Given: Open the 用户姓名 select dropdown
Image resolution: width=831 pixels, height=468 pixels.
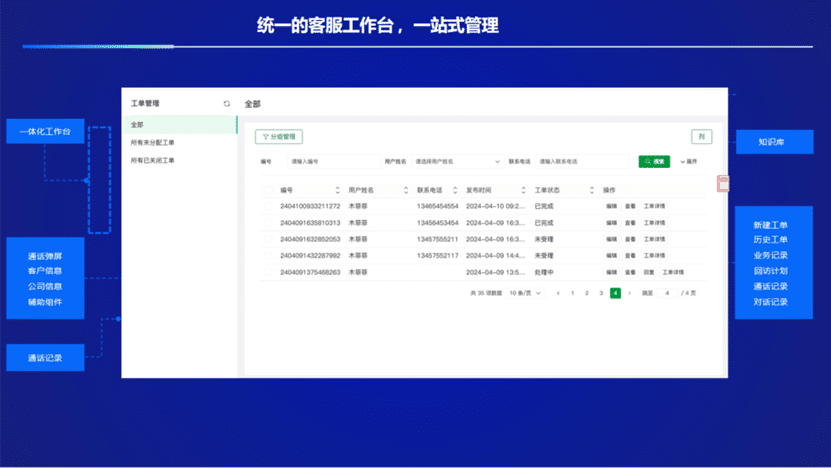Looking at the screenshot, I should pyautogui.click(x=457, y=161).
